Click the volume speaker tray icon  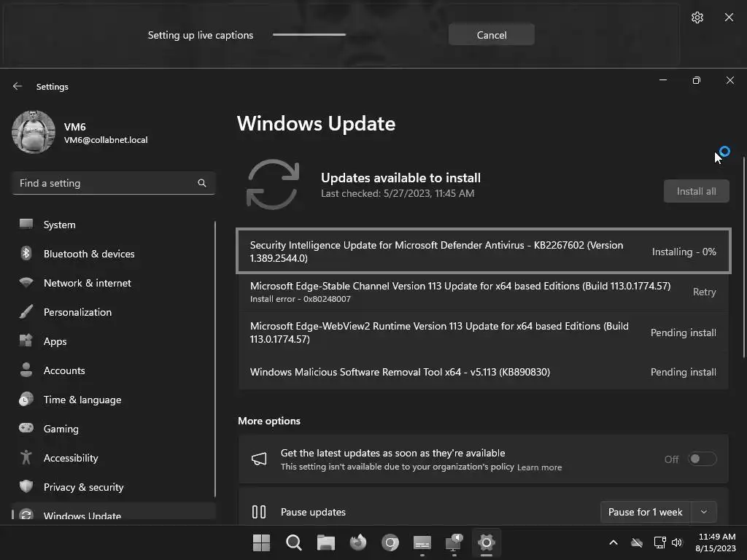(x=677, y=542)
